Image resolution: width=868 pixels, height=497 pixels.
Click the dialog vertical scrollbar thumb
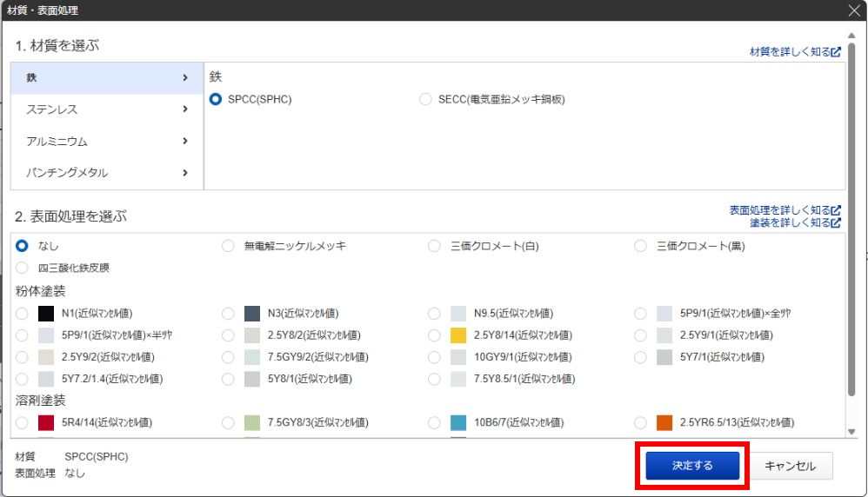(x=852, y=220)
